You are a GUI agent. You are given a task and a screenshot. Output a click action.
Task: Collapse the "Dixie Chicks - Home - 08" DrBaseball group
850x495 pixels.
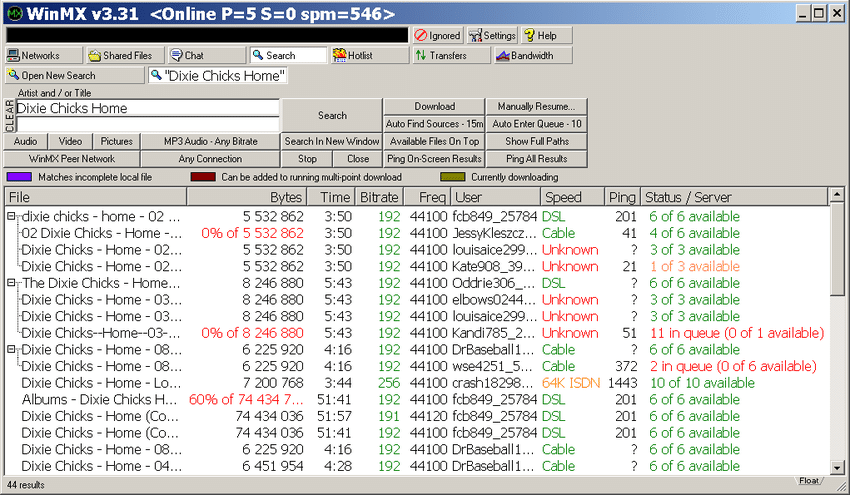[x=11, y=350]
